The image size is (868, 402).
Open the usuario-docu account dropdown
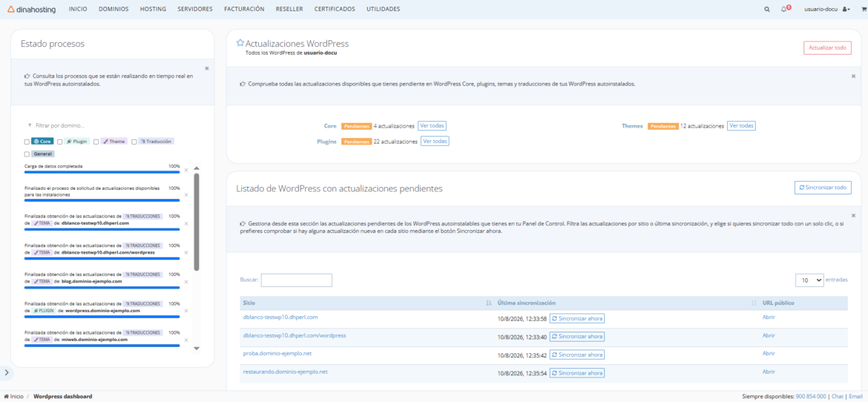coord(827,10)
